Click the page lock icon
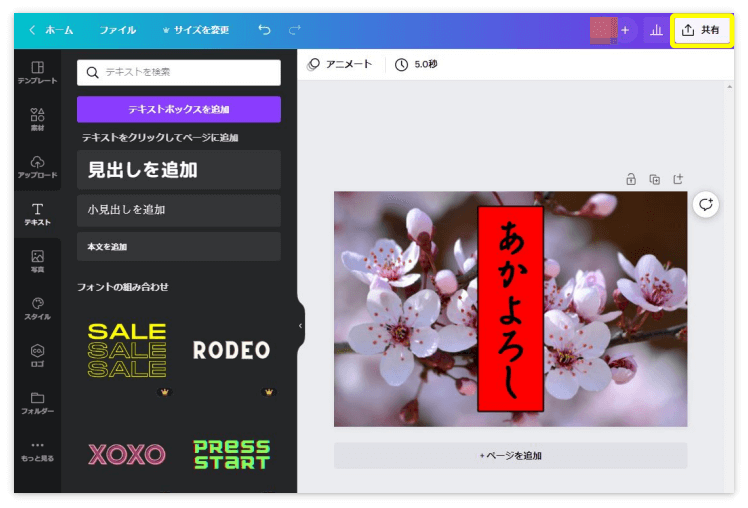The width and height of the screenshot is (748, 508). tap(631, 179)
